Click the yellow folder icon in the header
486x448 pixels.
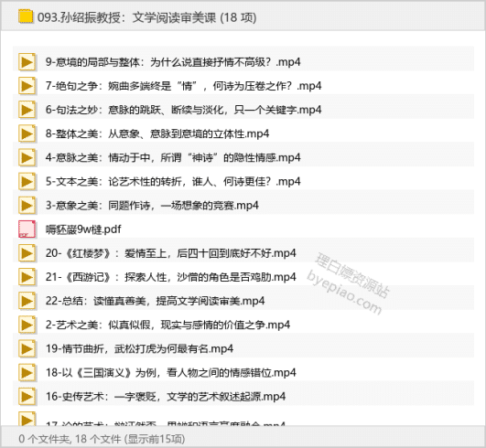[26, 16]
